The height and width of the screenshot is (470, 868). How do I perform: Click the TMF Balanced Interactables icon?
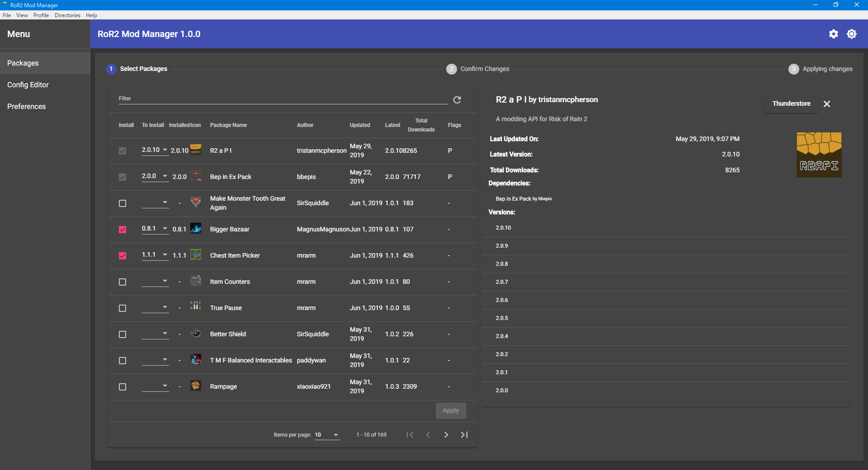(x=196, y=359)
